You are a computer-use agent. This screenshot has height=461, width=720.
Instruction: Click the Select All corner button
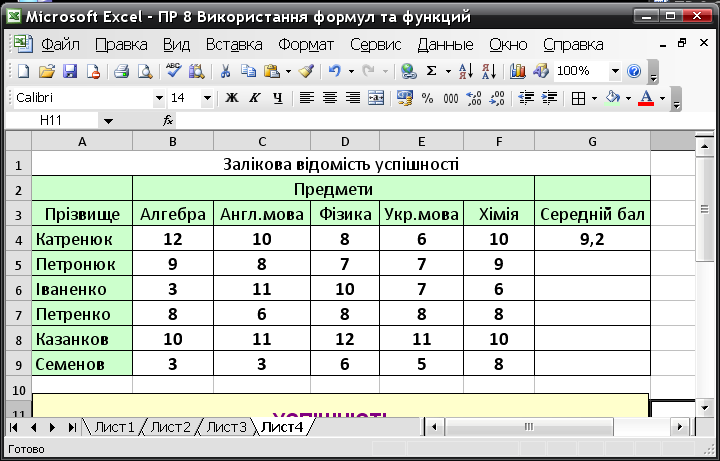18,141
